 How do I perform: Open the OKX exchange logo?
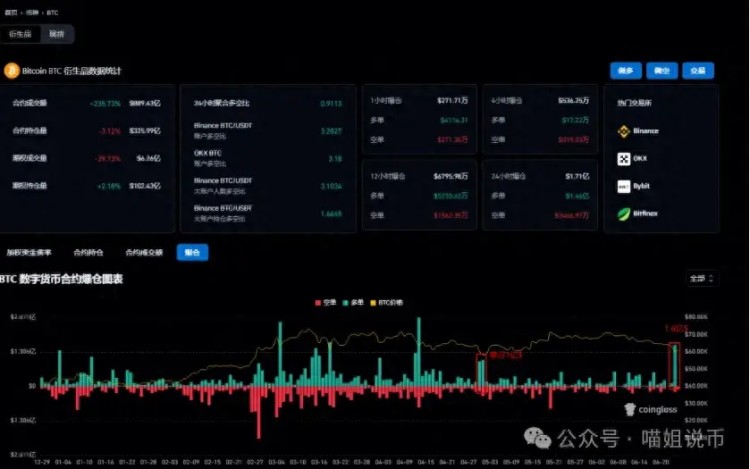point(623,159)
